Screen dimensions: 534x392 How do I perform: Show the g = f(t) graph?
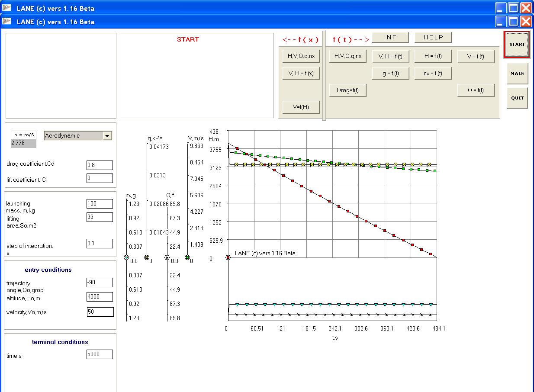(x=390, y=73)
